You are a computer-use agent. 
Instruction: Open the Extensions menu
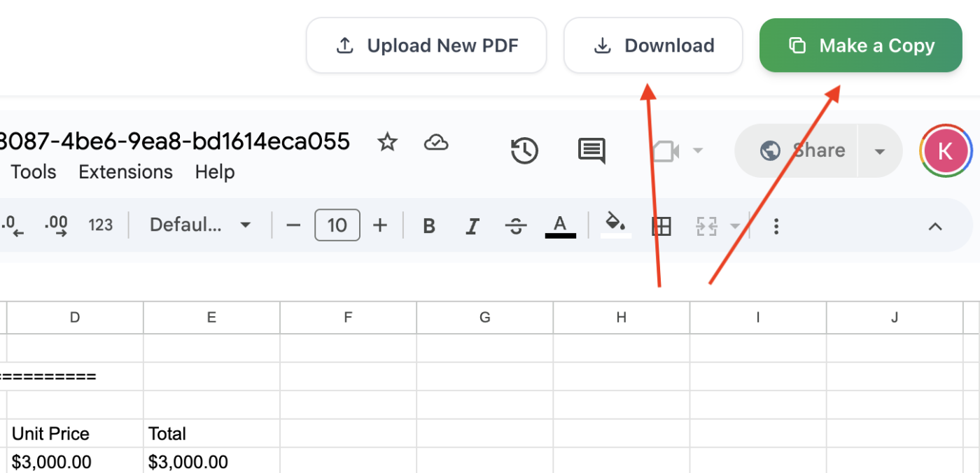click(125, 171)
